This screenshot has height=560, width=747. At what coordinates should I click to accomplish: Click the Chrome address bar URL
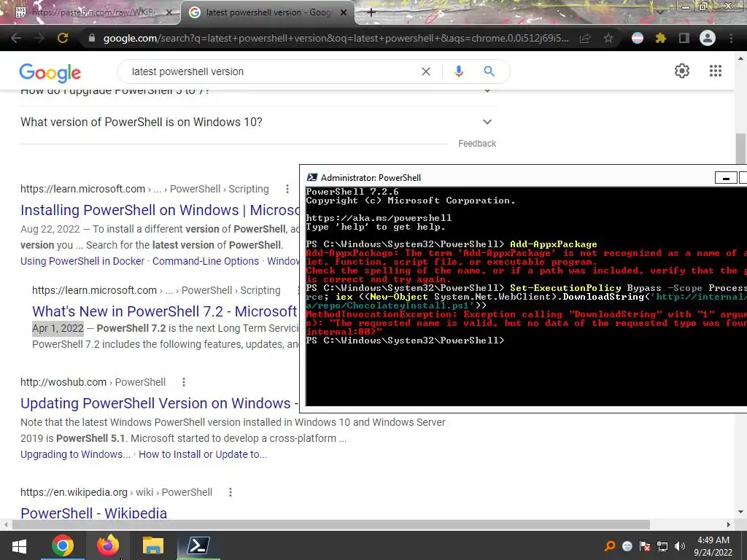336,38
